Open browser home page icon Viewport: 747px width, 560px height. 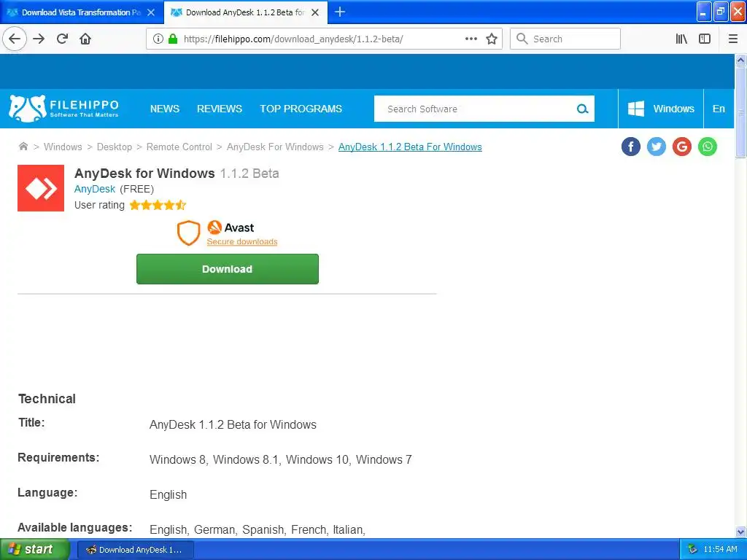85,39
